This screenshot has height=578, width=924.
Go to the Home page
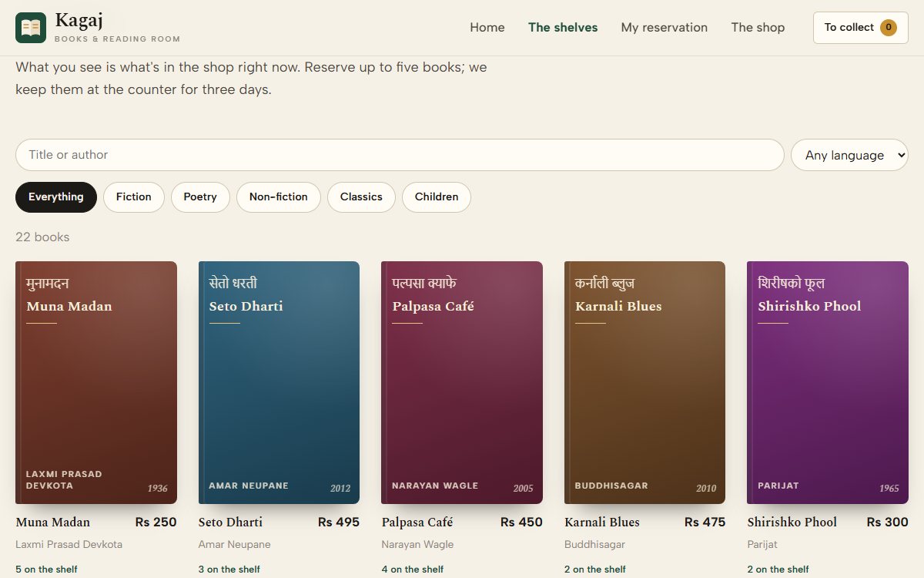[x=487, y=28]
